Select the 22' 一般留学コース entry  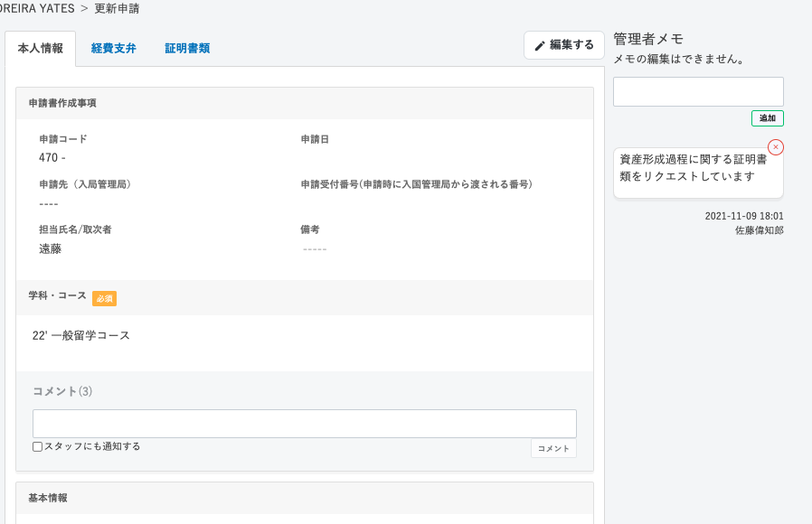[x=80, y=335]
